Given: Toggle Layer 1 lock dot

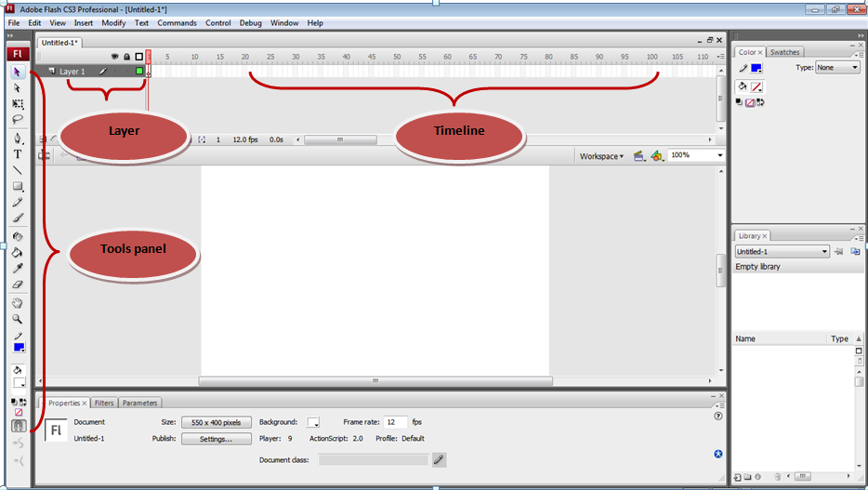Looking at the screenshot, I should (126, 72).
